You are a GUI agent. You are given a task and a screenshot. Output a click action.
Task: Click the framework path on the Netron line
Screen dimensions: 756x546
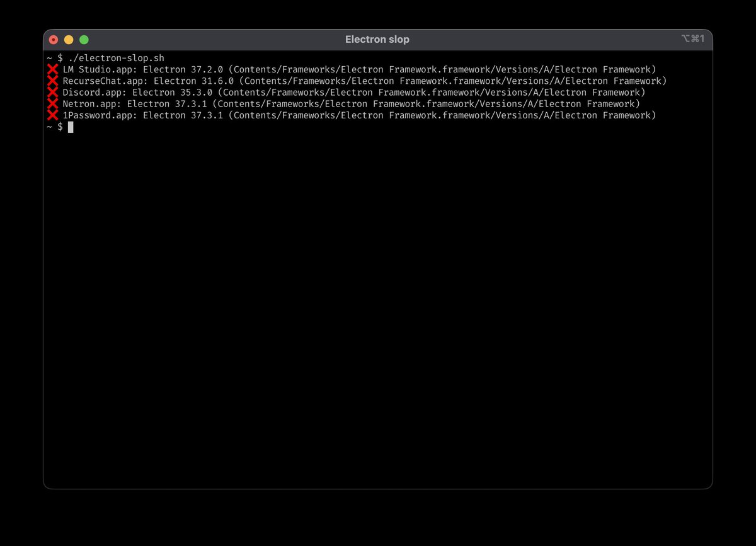coord(426,104)
